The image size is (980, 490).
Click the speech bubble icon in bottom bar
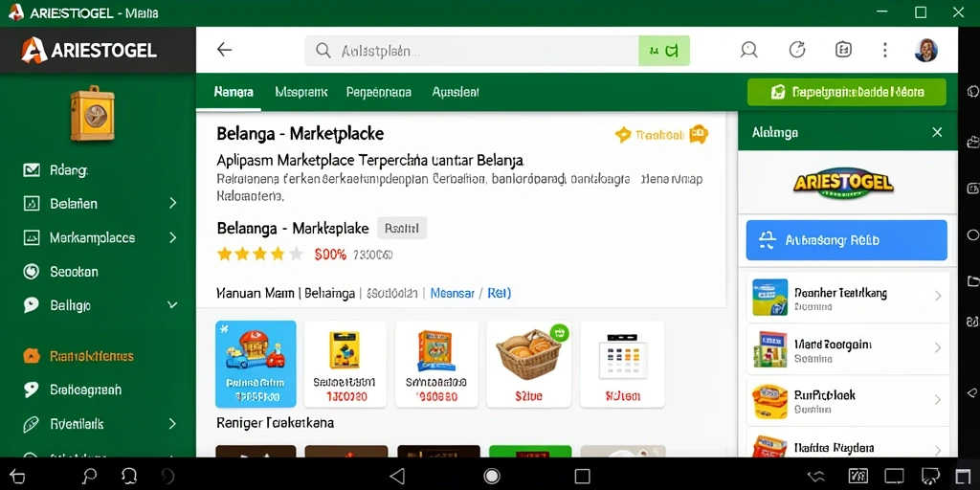(x=129, y=477)
